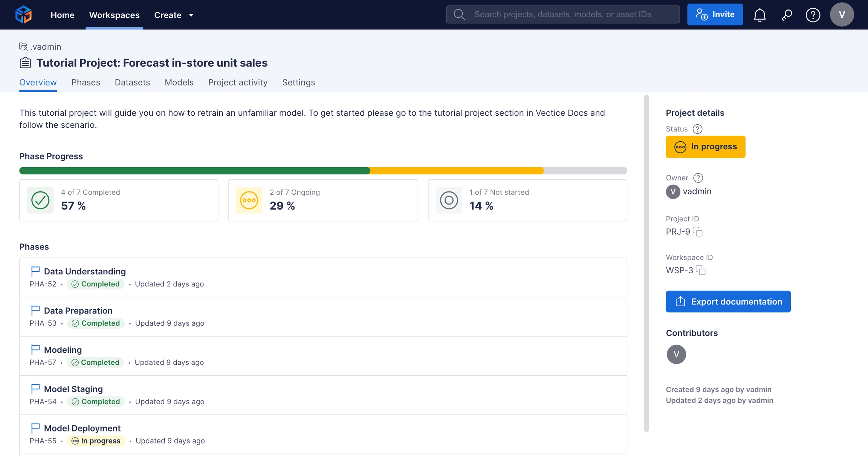Screen dimensions: 868x456
Task: Click the search projects input field
Action: point(562,15)
